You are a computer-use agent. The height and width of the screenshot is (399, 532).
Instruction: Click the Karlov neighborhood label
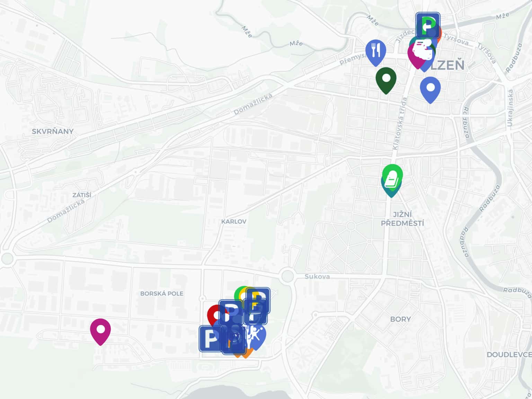[234, 221]
